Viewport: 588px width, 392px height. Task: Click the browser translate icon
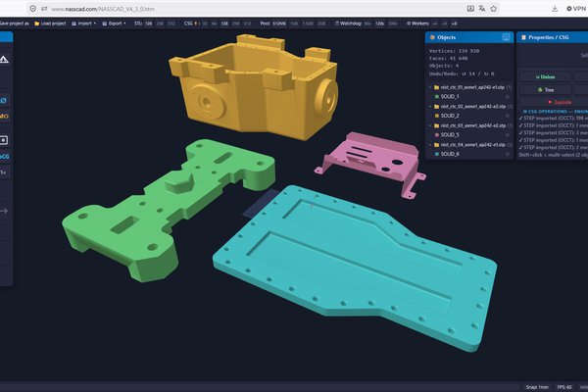[x=482, y=9]
